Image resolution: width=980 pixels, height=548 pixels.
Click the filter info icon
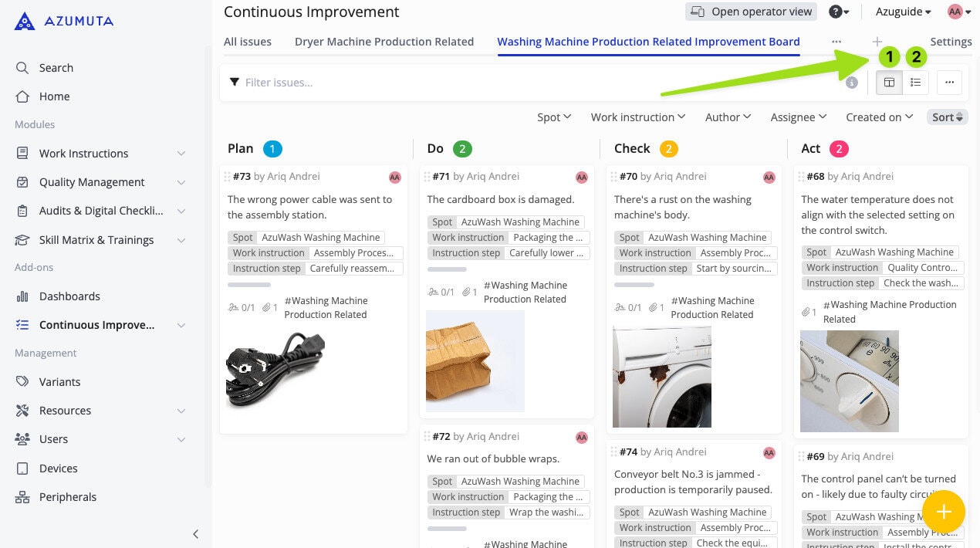pos(851,83)
